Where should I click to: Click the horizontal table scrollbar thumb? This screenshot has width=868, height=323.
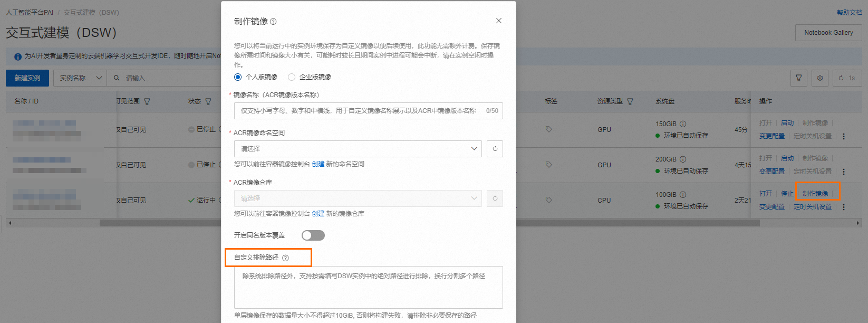[430, 223]
